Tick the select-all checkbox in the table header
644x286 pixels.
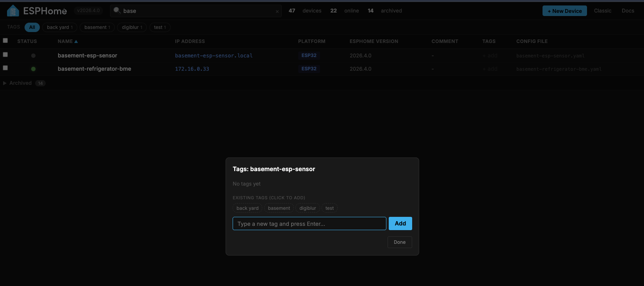tap(5, 40)
